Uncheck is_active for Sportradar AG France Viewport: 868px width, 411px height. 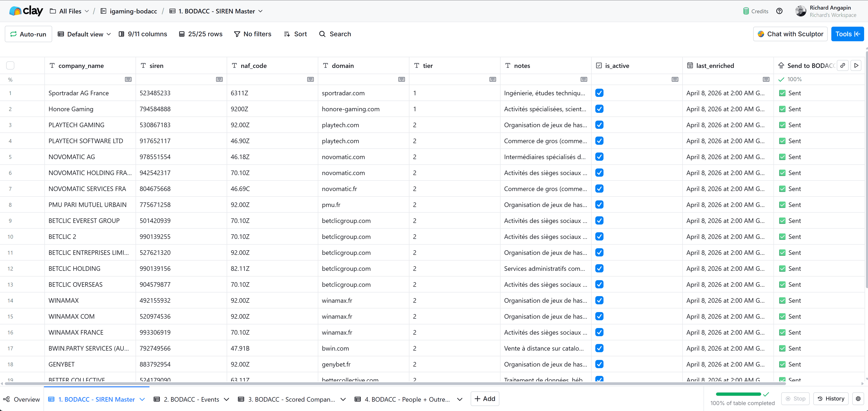point(599,93)
